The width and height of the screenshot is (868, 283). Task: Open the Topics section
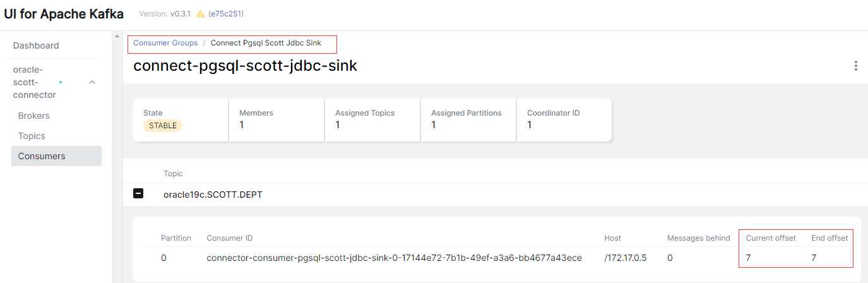tap(32, 136)
